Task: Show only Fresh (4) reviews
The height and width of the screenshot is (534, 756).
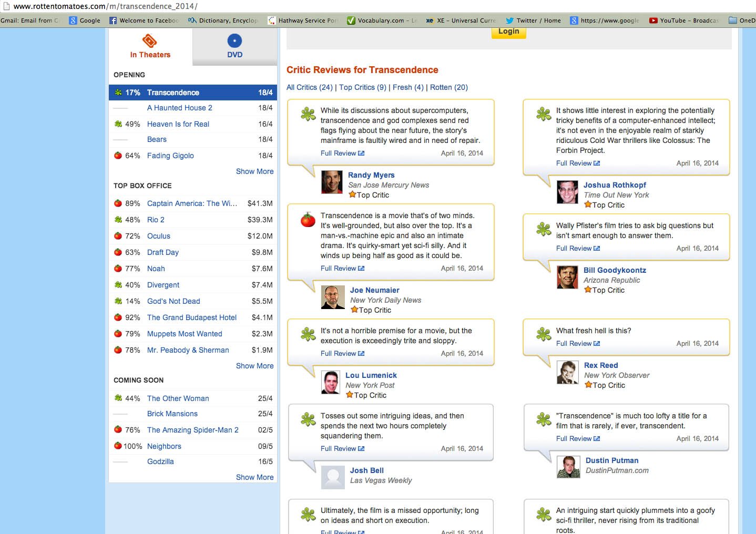Action: click(408, 87)
